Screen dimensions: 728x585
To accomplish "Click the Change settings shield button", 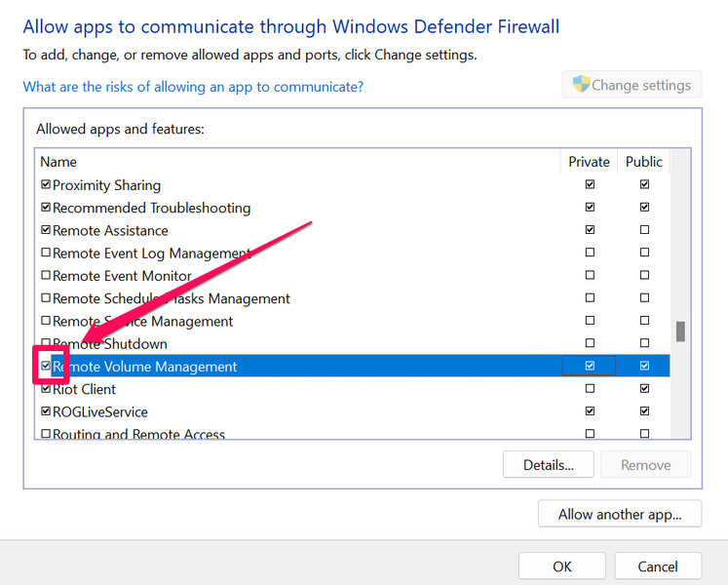I will [x=632, y=85].
